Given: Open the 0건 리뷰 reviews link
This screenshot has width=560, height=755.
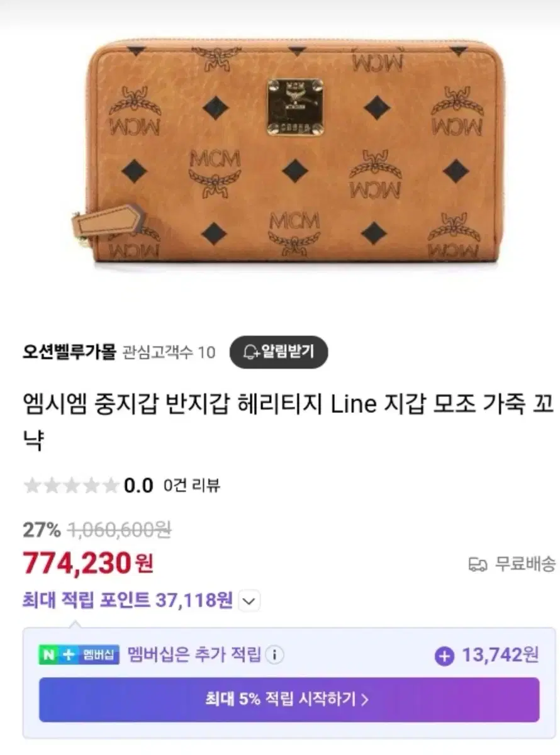Looking at the screenshot, I should coord(191,485).
